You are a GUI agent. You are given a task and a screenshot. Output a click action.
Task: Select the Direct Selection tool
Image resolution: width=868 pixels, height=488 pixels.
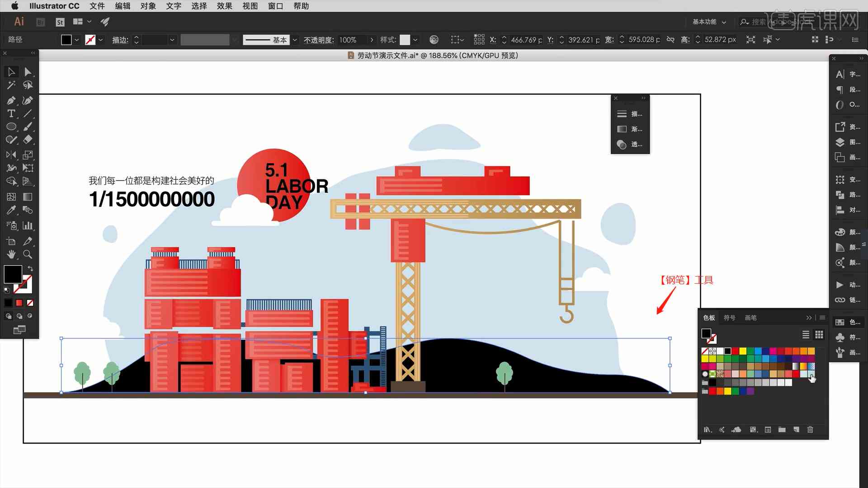pos(28,71)
